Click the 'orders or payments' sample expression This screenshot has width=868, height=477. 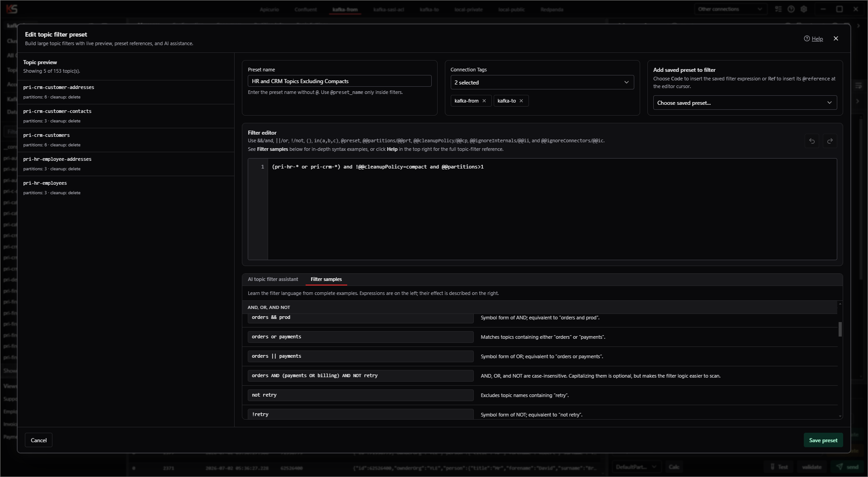(360, 337)
